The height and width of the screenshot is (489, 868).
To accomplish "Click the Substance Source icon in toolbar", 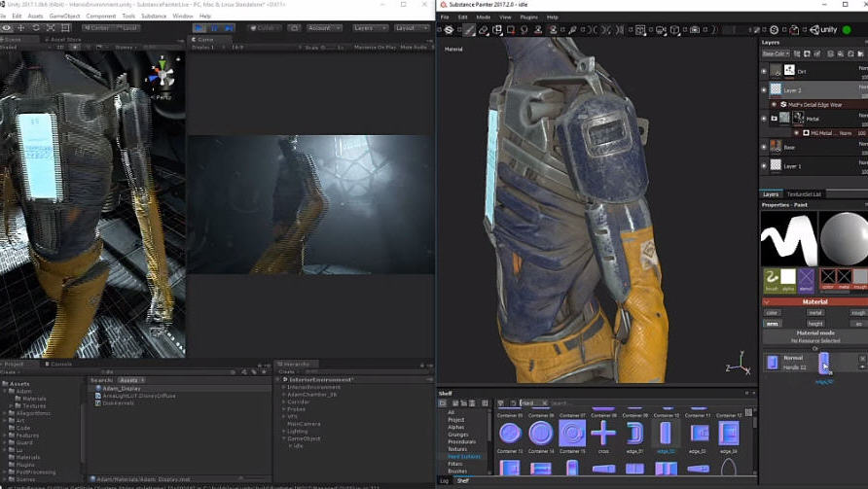I will click(774, 30).
